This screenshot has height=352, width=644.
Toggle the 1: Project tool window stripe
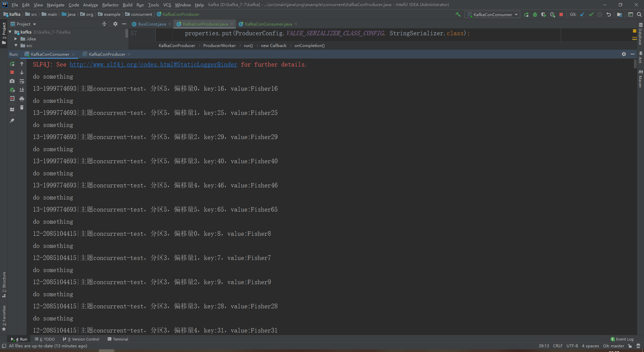[4, 33]
